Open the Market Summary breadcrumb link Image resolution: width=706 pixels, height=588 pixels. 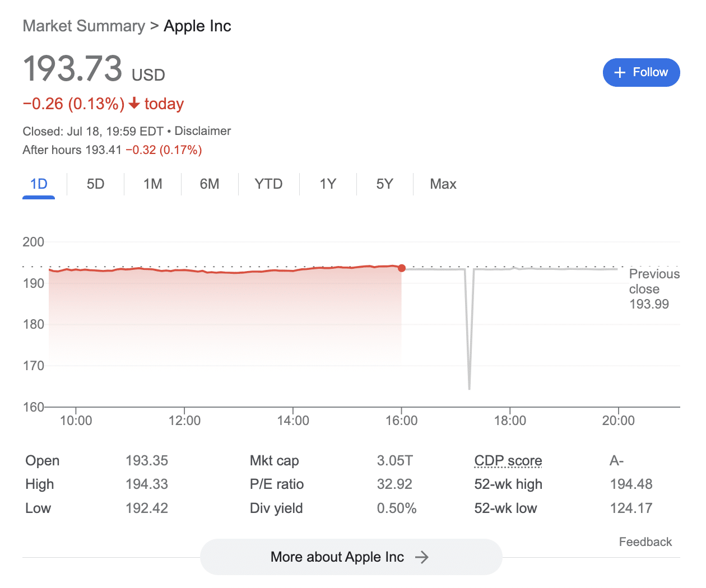[84, 26]
